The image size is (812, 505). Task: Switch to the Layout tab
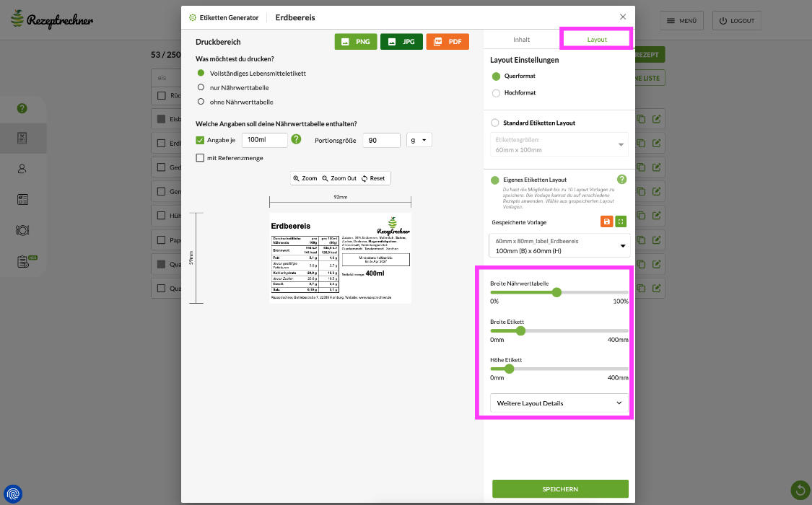[597, 40]
